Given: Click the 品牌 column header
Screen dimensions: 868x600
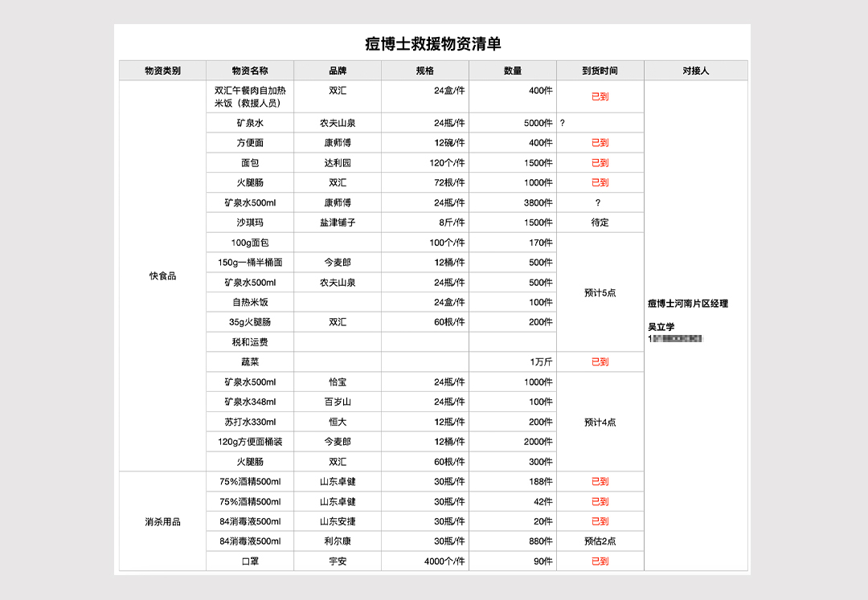Looking at the screenshot, I should click(338, 71).
